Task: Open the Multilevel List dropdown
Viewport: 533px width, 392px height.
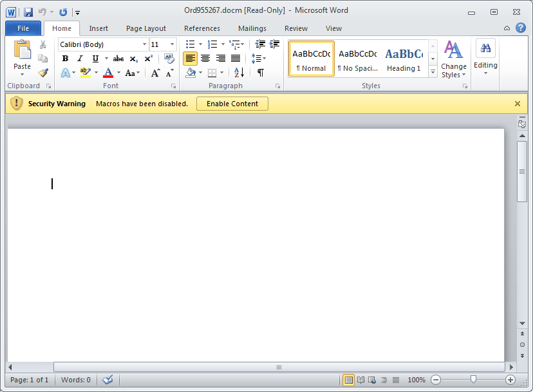Action: (x=243, y=44)
